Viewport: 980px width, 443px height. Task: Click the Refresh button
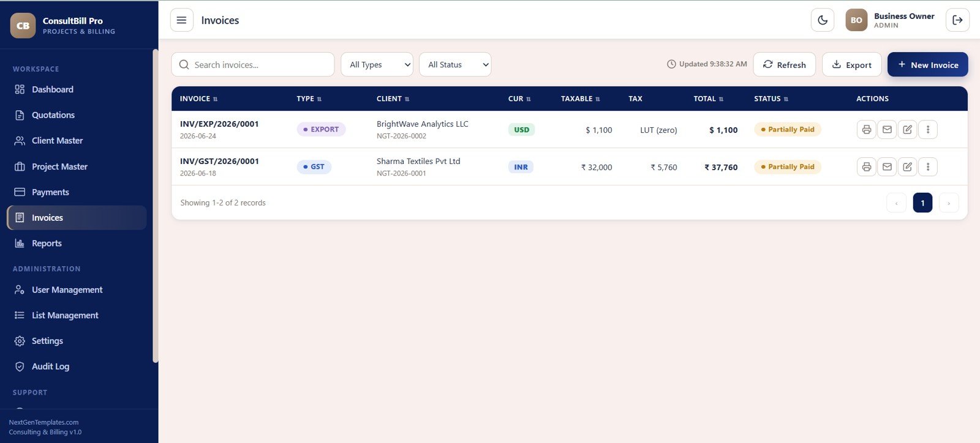[784, 64]
